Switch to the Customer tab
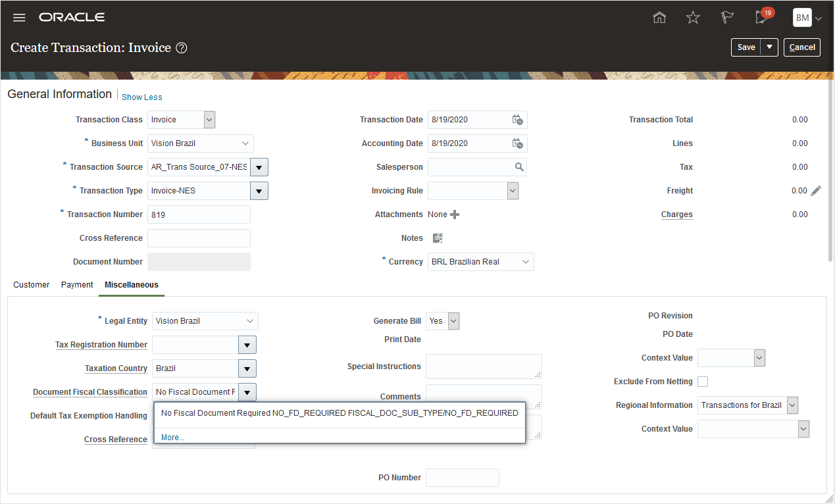Screen dimensions: 835x504 [x=32, y=285]
